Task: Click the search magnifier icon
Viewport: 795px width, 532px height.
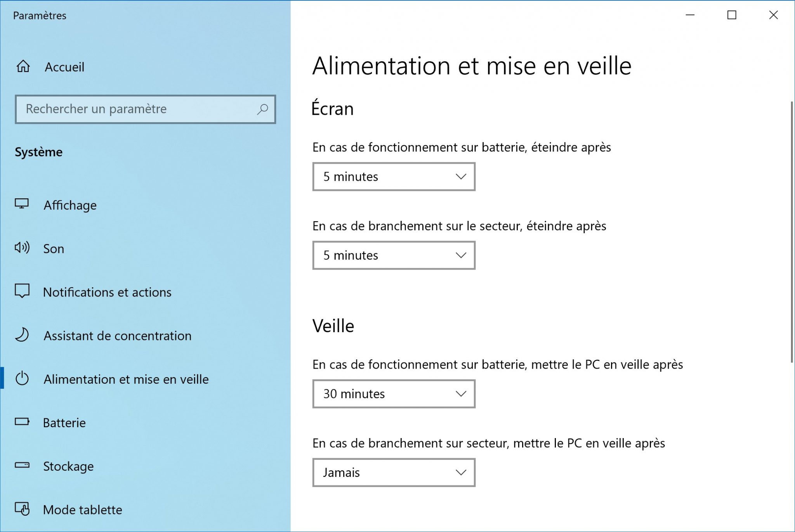Action: [x=262, y=109]
